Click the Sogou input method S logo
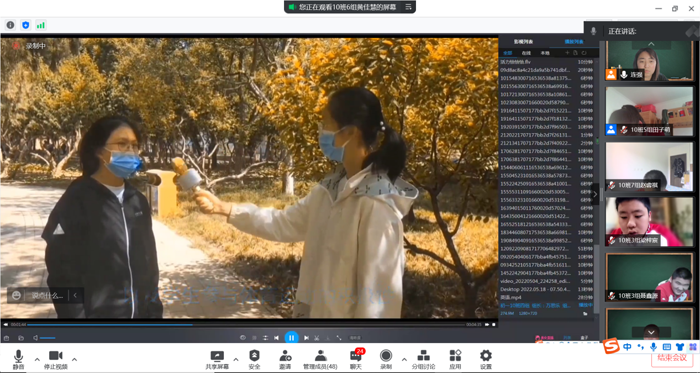This screenshot has height=373, width=700. click(611, 346)
